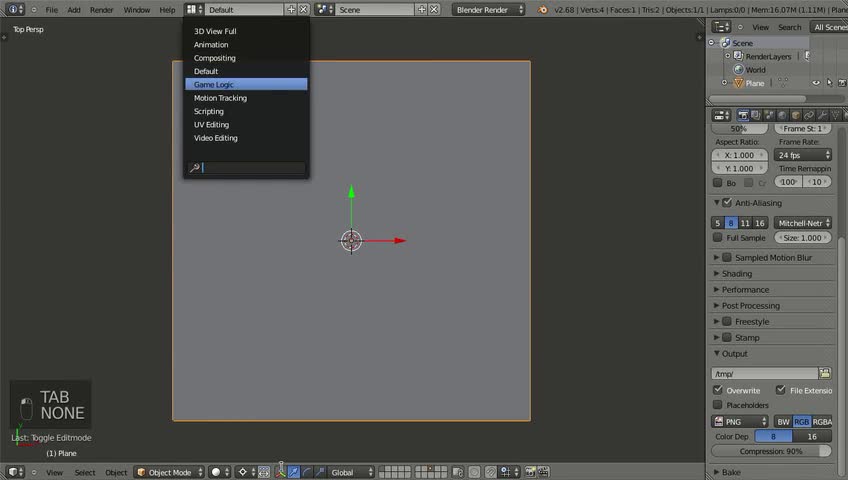Open the PNG file format dropdown
The width and height of the screenshot is (848, 480).
(x=739, y=422)
